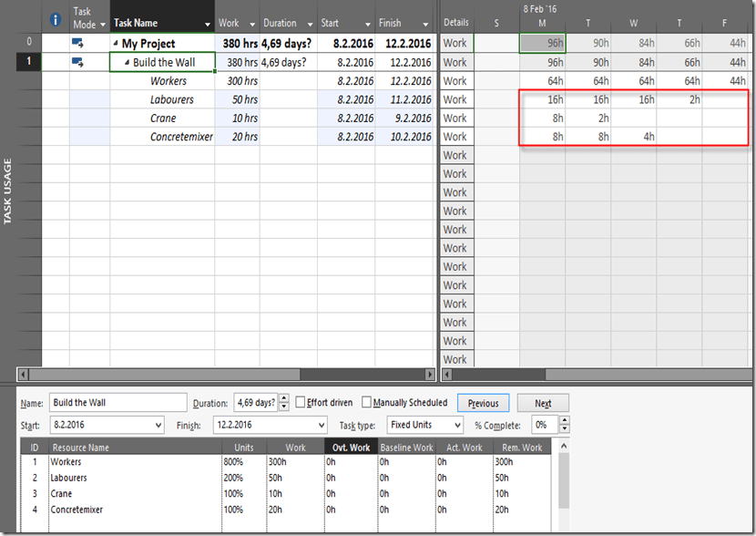756x536 pixels.
Task: Open the Start date dropdown in the form
Action: [158, 425]
